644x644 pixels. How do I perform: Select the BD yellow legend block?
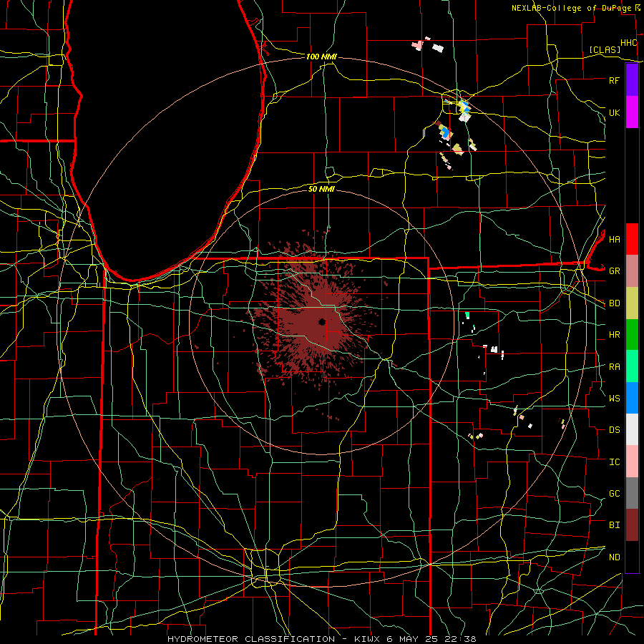pos(632,303)
